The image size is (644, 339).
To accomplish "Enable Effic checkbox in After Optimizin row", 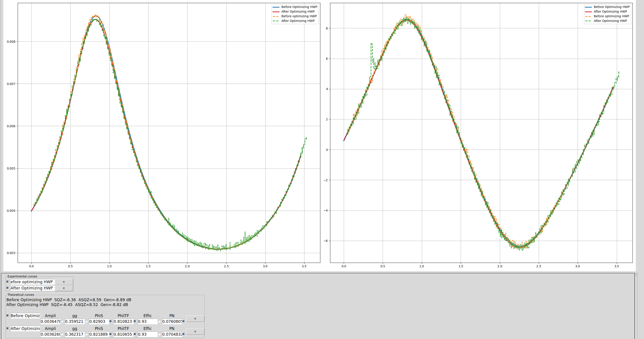I will 159,334.
